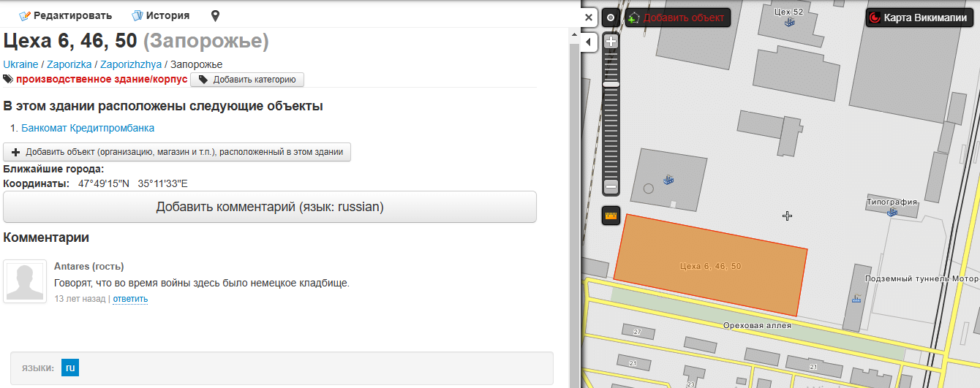Click Добавить категорию button
980x388 pixels.
(247, 80)
